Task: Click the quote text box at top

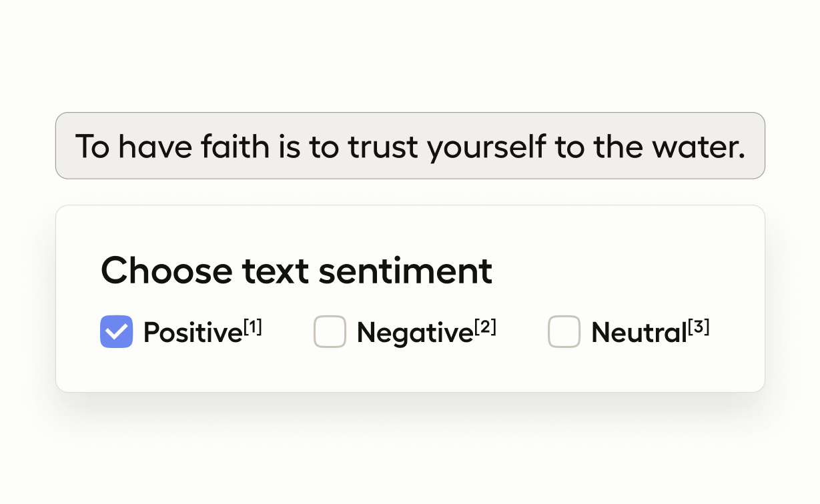Action: tap(410, 146)
